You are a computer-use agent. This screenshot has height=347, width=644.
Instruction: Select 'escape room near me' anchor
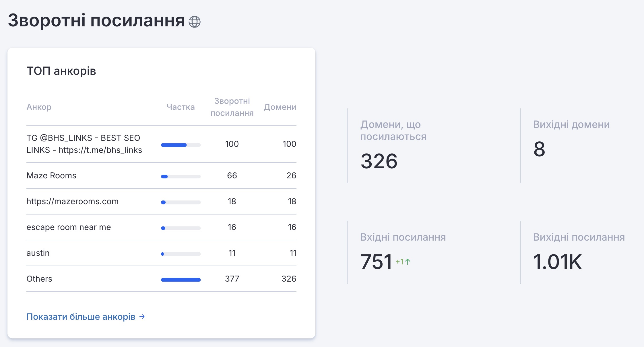[69, 227]
